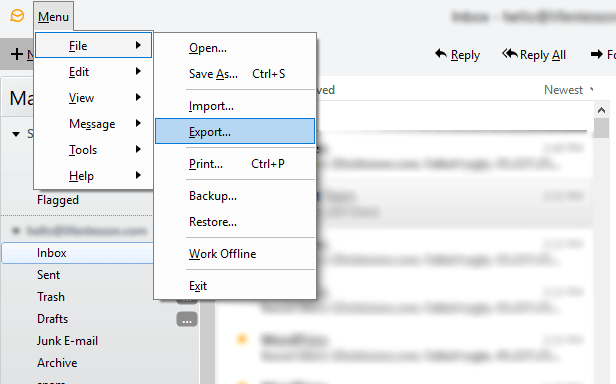Select Restore... menu entry
616x384 pixels.
(x=235, y=222)
